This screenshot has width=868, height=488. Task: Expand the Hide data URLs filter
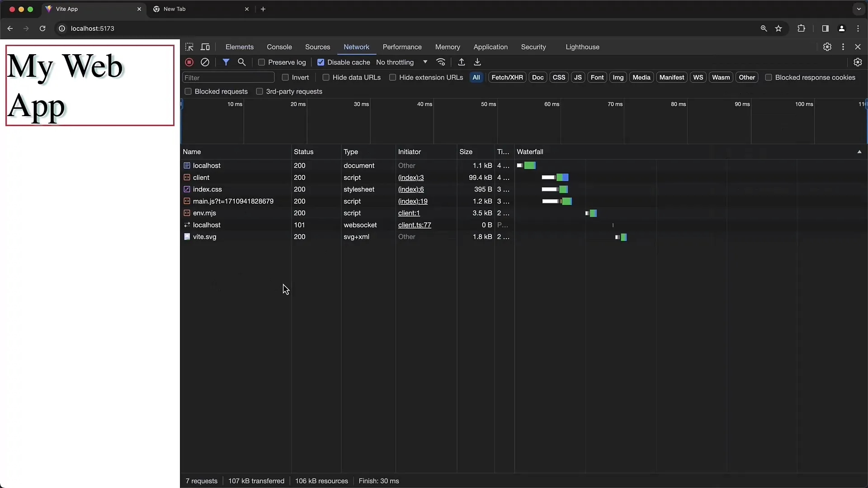(326, 77)
